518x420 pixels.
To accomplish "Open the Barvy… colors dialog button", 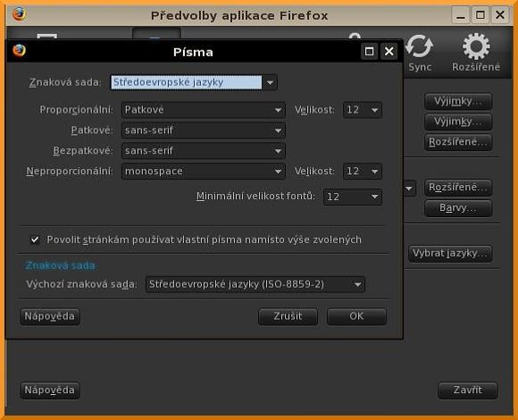I will coord(458,208).
